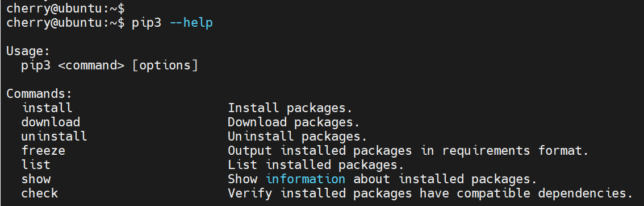This screenshot has width=644, height=206.
Task: Click the cyan 'information' word
Action: click(306, 179)
